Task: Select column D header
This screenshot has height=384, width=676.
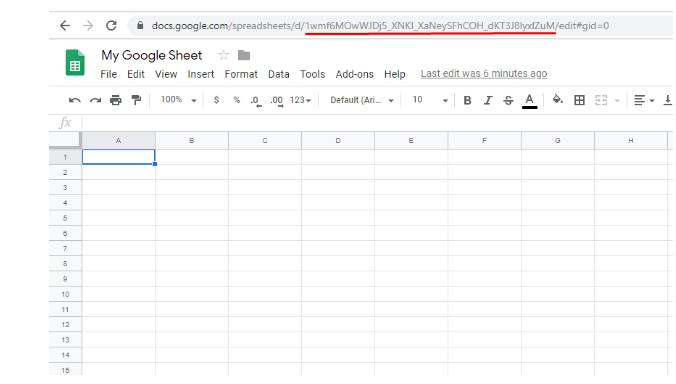Action: tap(338, 141)
